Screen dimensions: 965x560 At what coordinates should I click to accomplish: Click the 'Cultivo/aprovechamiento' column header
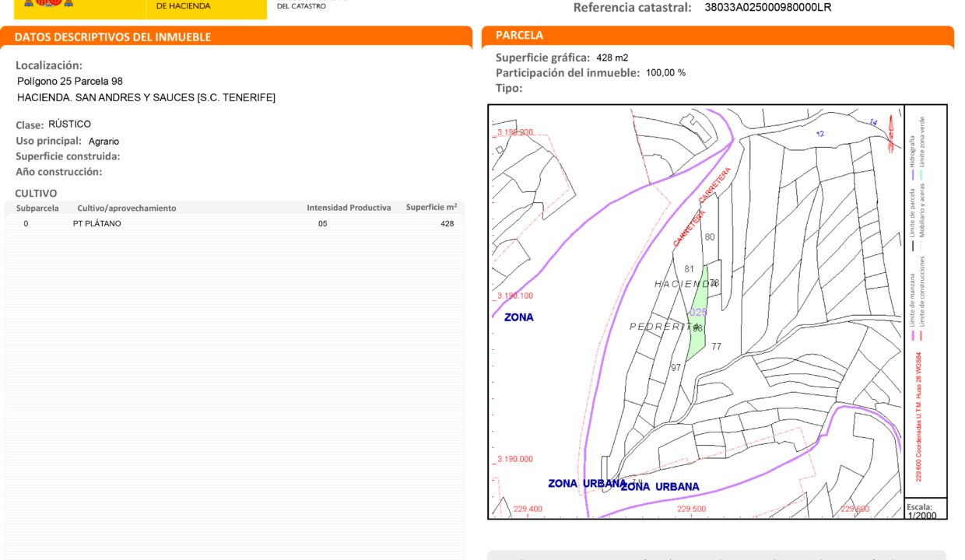127,208
